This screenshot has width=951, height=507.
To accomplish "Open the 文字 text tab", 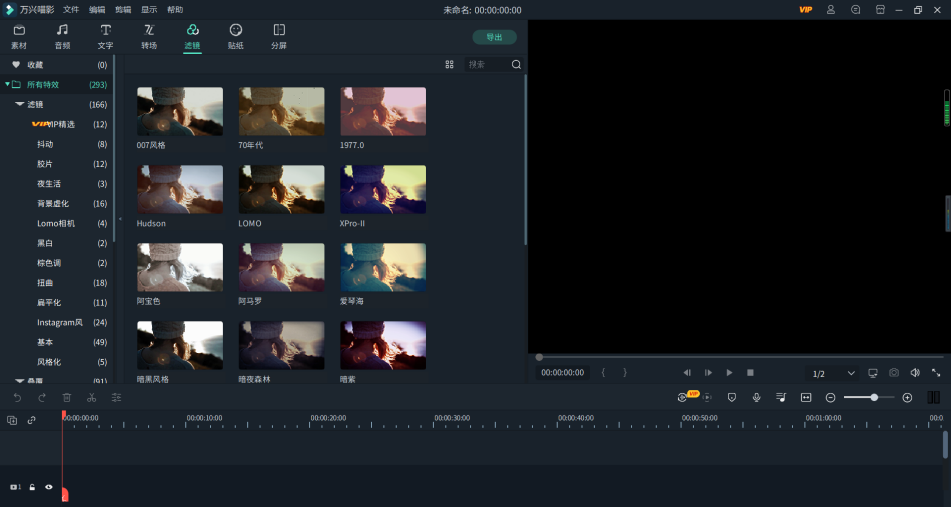I will click(106, 36).
